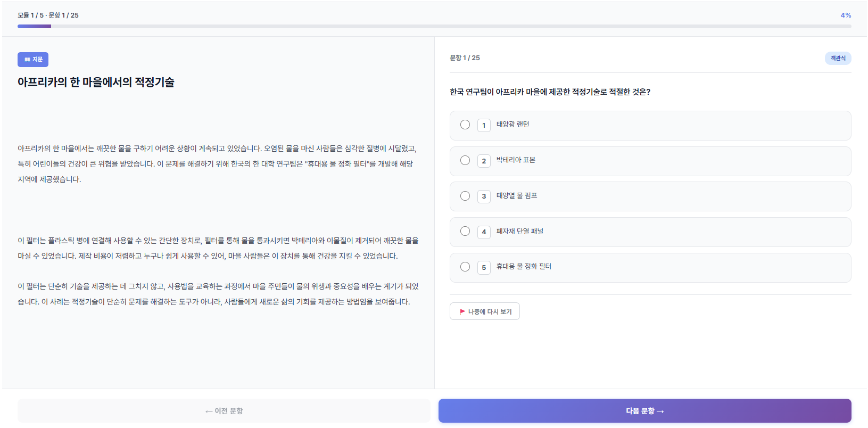Image resolution: width=868 pixels, height=428 pixels.
Task: Select radio button for 박테리아 표본
Action: pos(465,160)
